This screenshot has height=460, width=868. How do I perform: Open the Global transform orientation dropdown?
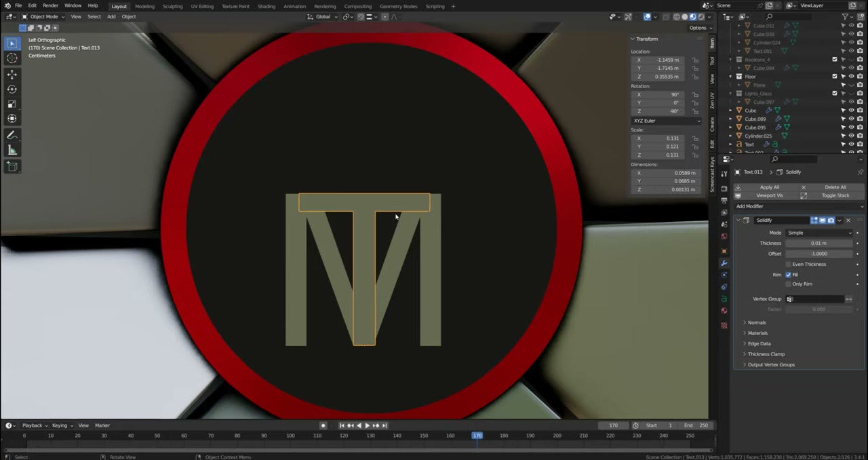point(322,17)
